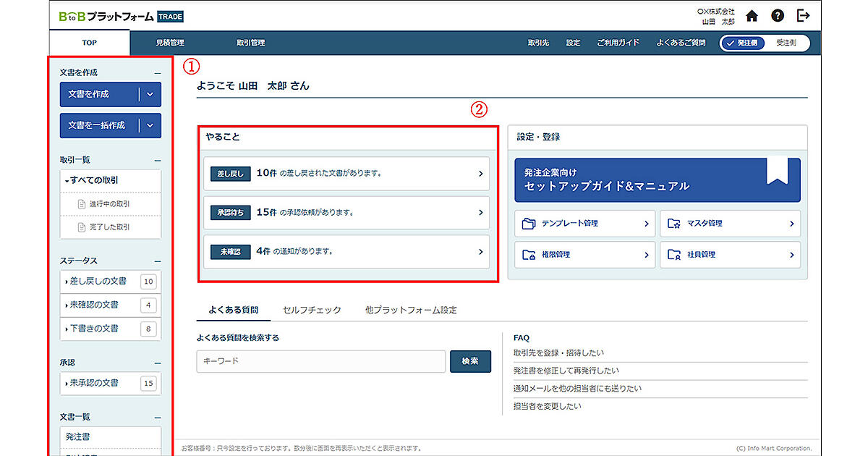This screenshot has height=456, width=868.
Task: Open 承認待ち 15件 notification row
Action: click(x=346, y=213)
